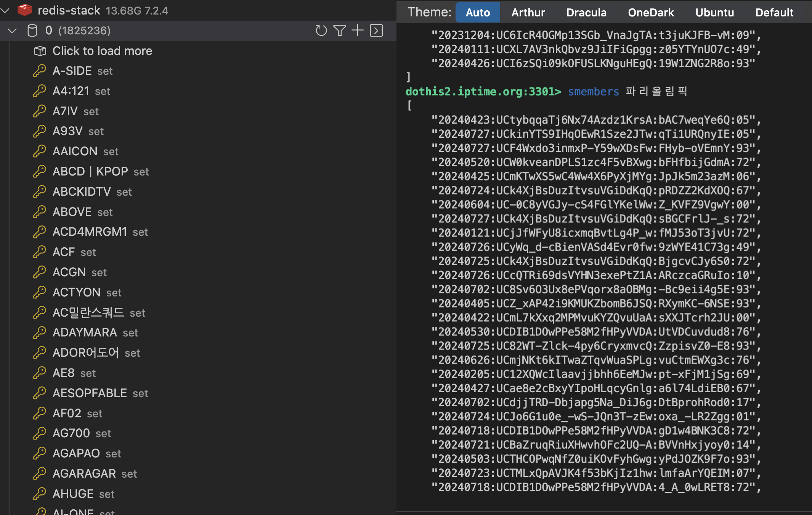This screenshot has height=515, width=812.
Task: Click key icon next to ACD4MRGM1
Action: pos(40,232)
